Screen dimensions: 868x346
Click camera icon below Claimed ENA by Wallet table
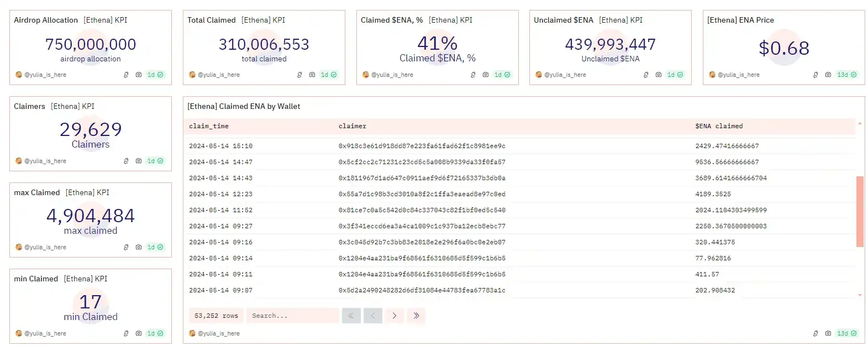828,333
